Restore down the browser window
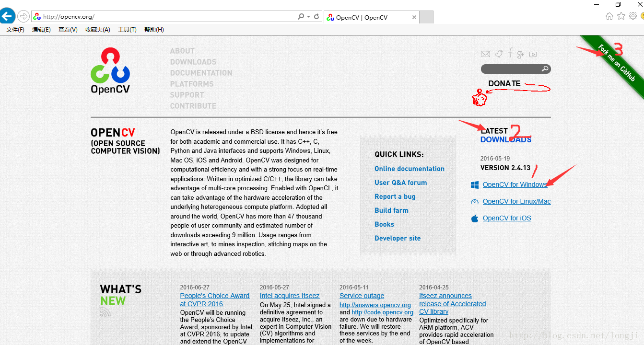The image size is (644, 345). tap(618, 4)
